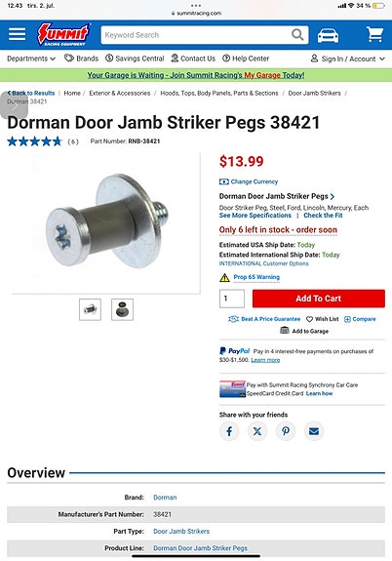The height and width of the screenshot is (561, 392).
Task: Click the Keyword Search field
Action: [196, 35]
